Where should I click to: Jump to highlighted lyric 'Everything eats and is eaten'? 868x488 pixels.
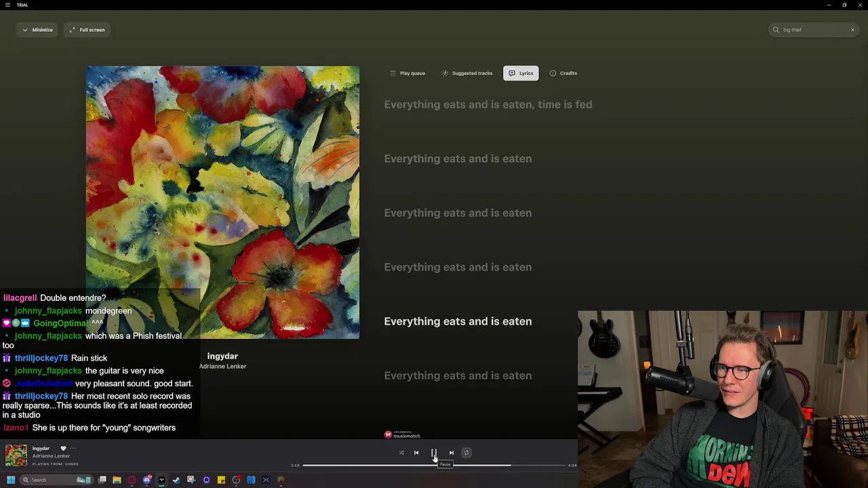coord(458,321)
